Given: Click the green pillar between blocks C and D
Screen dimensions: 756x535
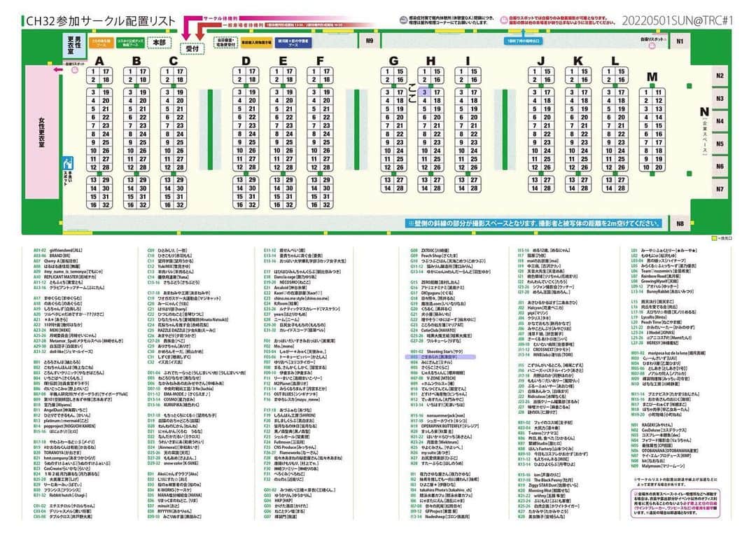Looking at the screenshot, I should 210,130.
